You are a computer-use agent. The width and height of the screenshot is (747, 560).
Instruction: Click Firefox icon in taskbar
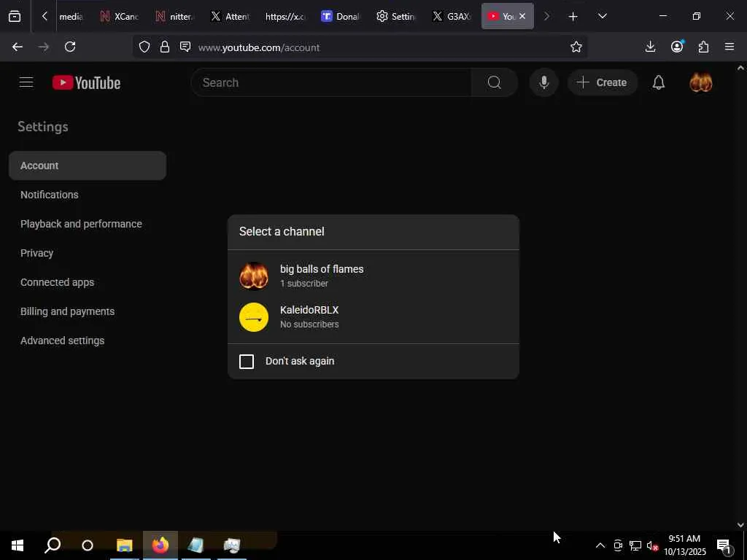pos(160,545)
